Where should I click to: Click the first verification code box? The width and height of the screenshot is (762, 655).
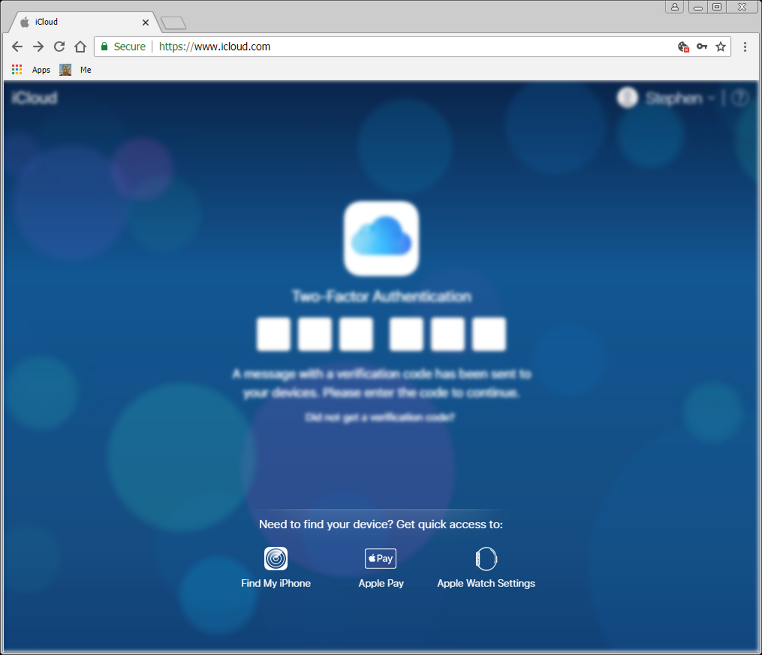pos(274,334)
